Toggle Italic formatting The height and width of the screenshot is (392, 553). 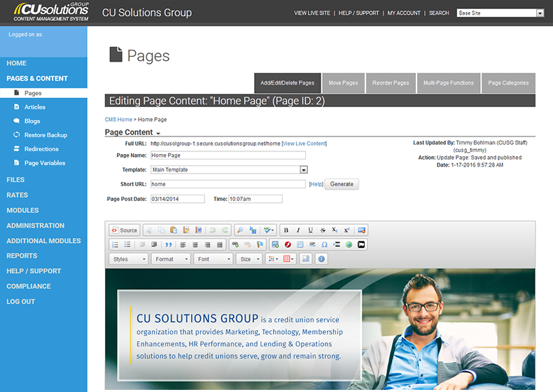pos(298,230)
